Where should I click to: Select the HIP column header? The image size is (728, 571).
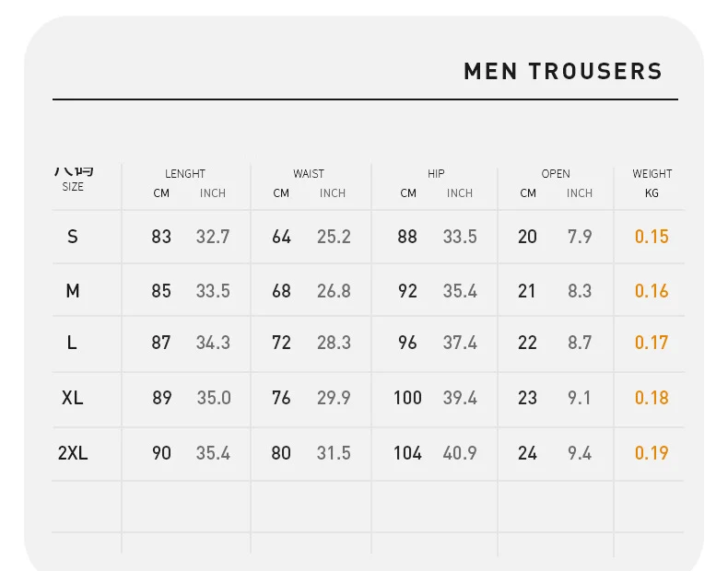tap(436, 174)
